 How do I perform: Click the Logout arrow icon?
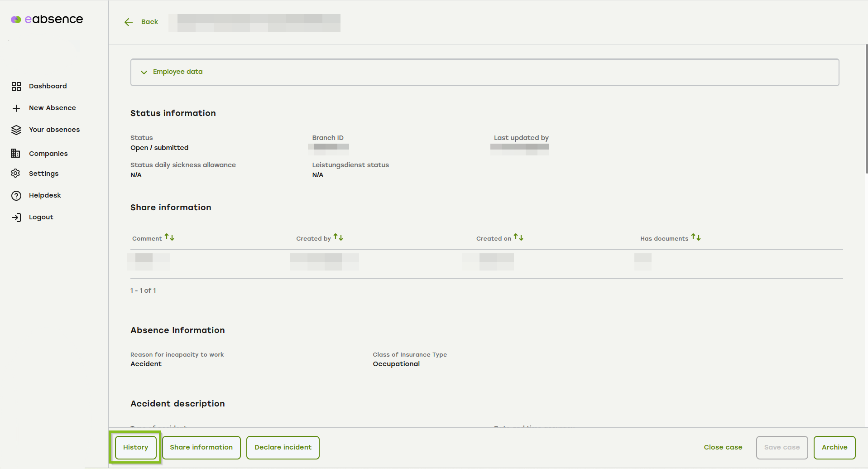click(x=16, y=218)
